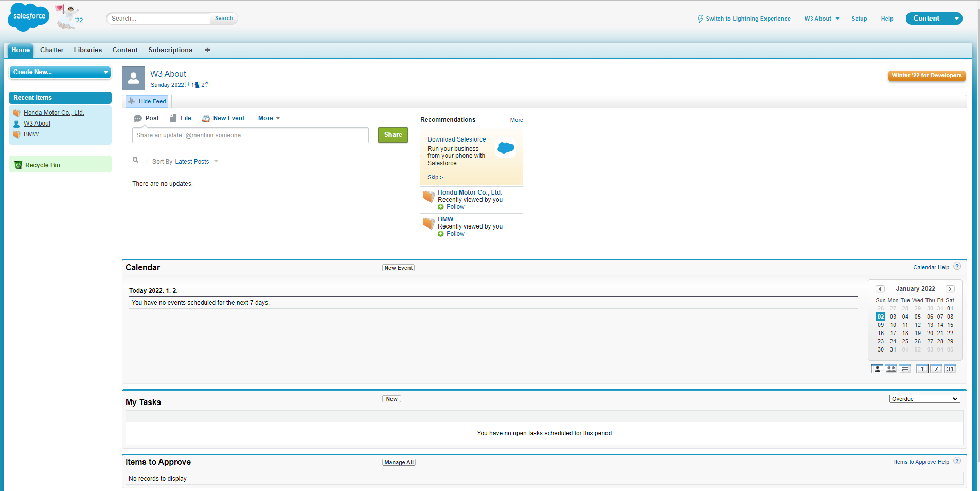Click New Event button in Calendar section

398,268
